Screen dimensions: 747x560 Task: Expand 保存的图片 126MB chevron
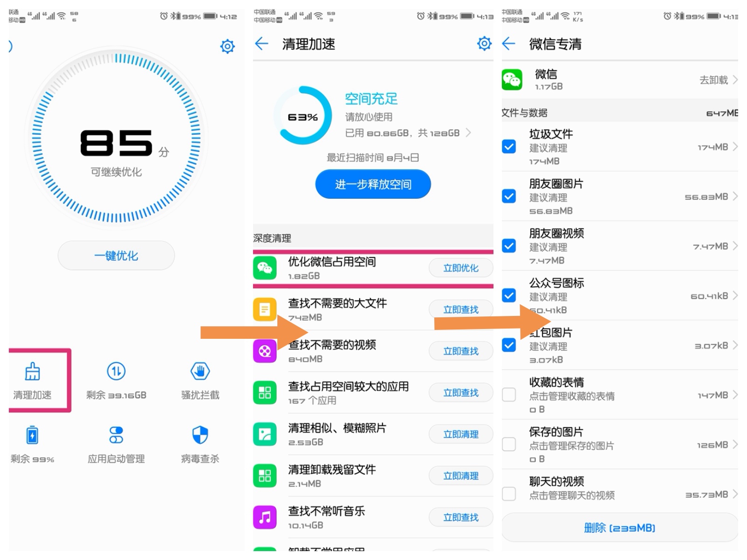pos(735,444)
